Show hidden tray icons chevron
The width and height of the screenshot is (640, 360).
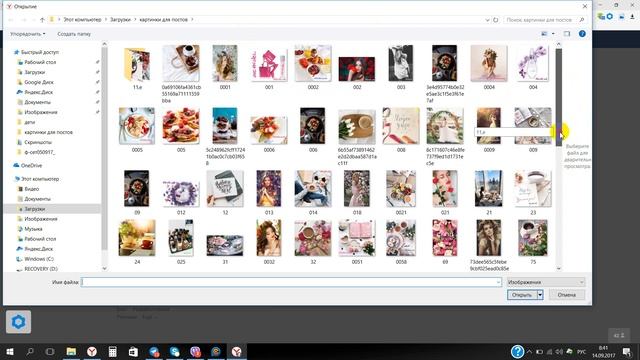[x=529, y=352]
